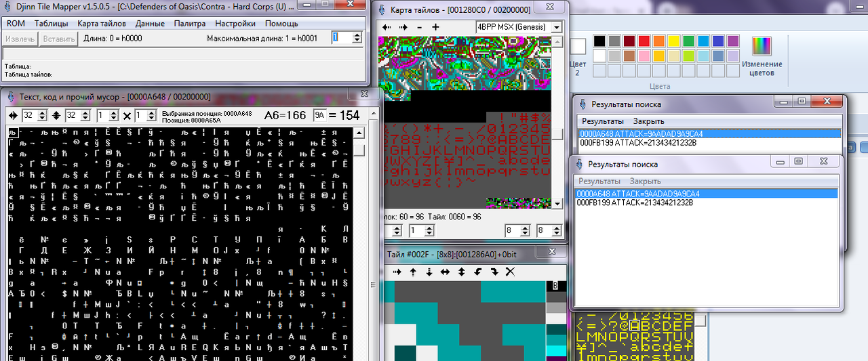Open Изменение цветов in Paint

tap(762, 56)
